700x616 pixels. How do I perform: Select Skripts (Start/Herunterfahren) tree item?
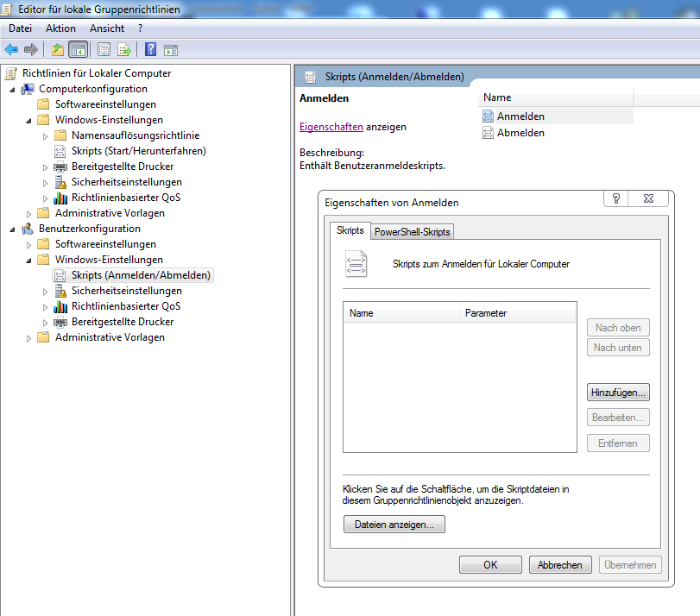138,151
